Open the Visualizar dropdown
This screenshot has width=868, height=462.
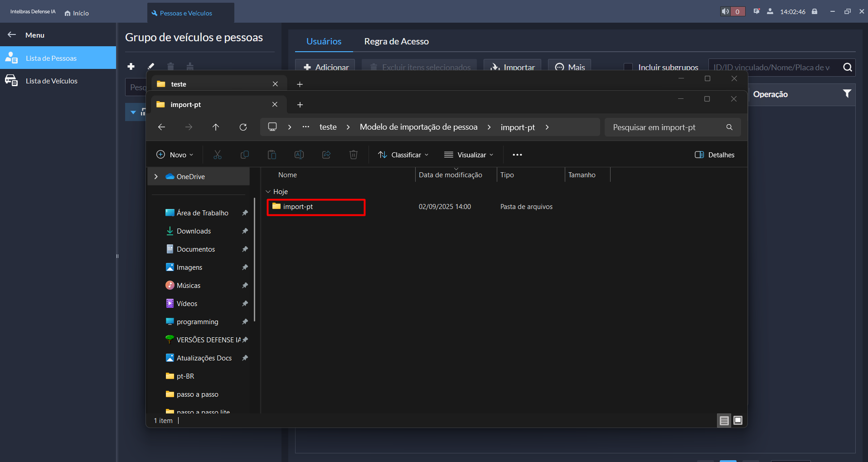pyautogui.click(x=469, y=155)
